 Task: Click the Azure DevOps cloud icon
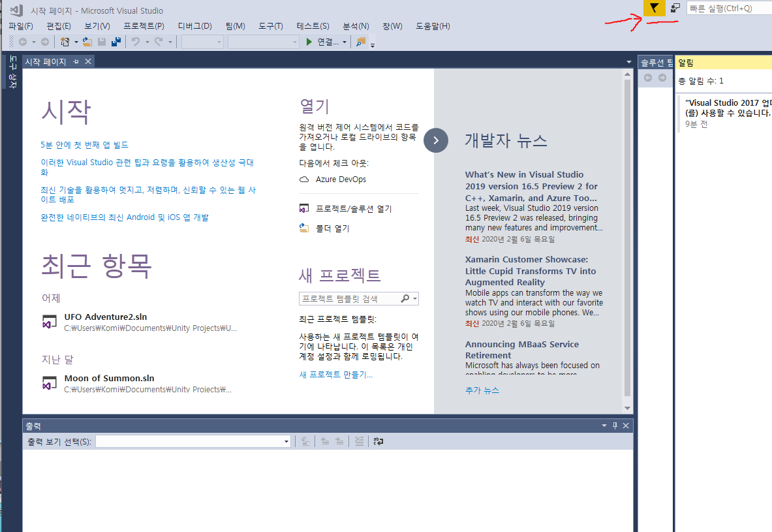pyautogui.click(x=304, y=180)
